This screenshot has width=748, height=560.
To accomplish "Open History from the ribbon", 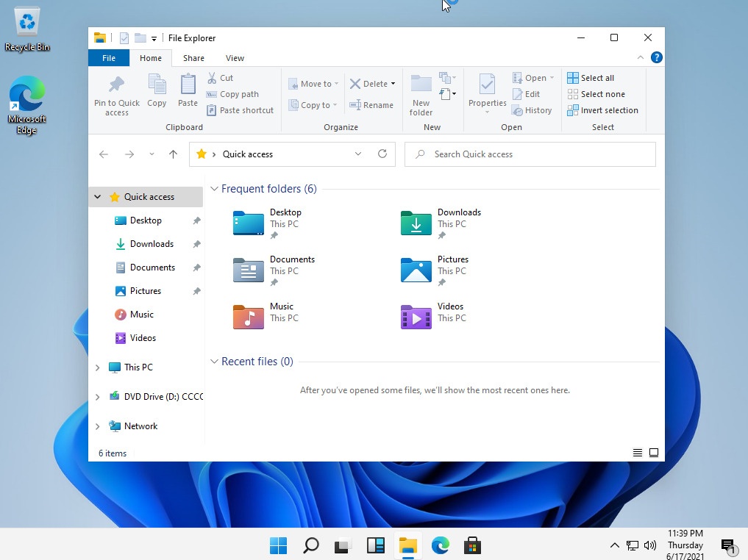I will click(532, 110).
